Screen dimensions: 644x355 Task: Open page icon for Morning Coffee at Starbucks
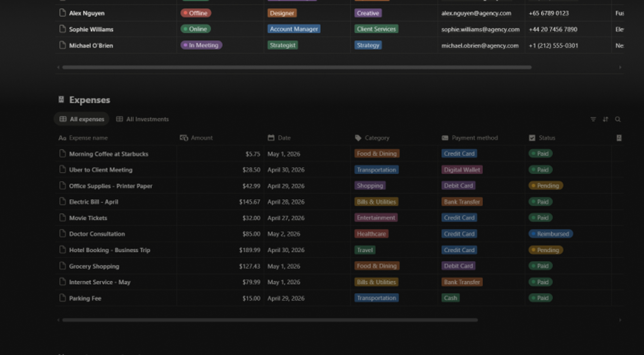pos(62,153)
